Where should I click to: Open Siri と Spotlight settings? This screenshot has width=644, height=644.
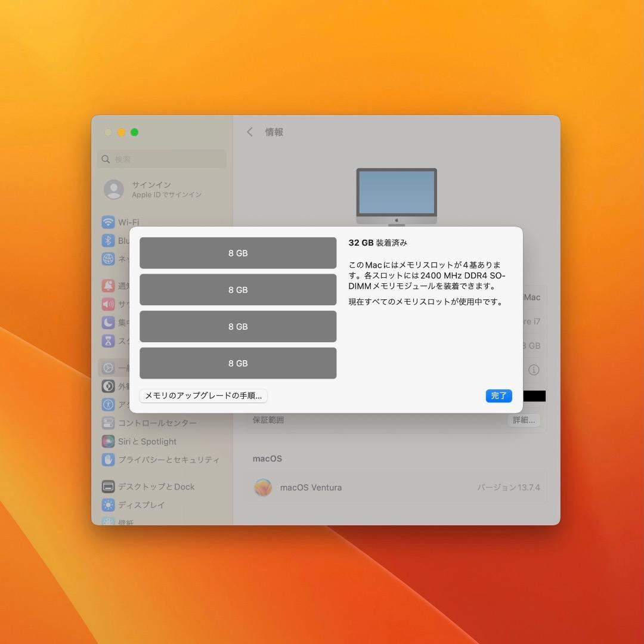click(x=147, y=441)
